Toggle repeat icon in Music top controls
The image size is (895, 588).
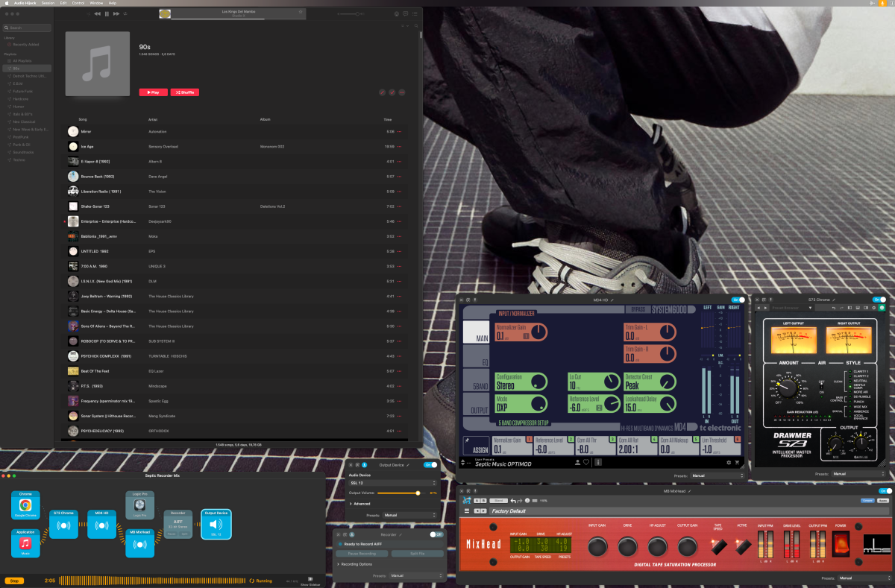pos(125,13)
